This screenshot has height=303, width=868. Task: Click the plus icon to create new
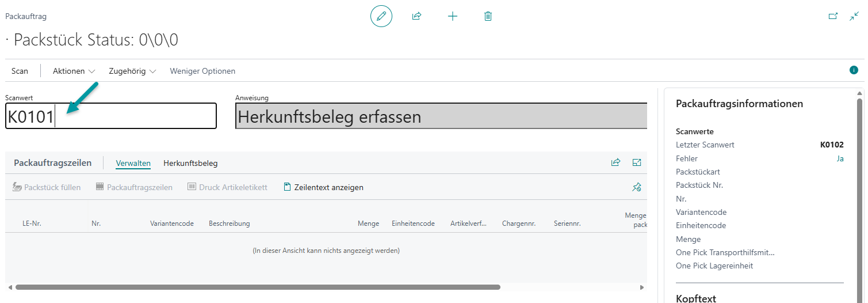pyautogui.click(x=453, y=16)
